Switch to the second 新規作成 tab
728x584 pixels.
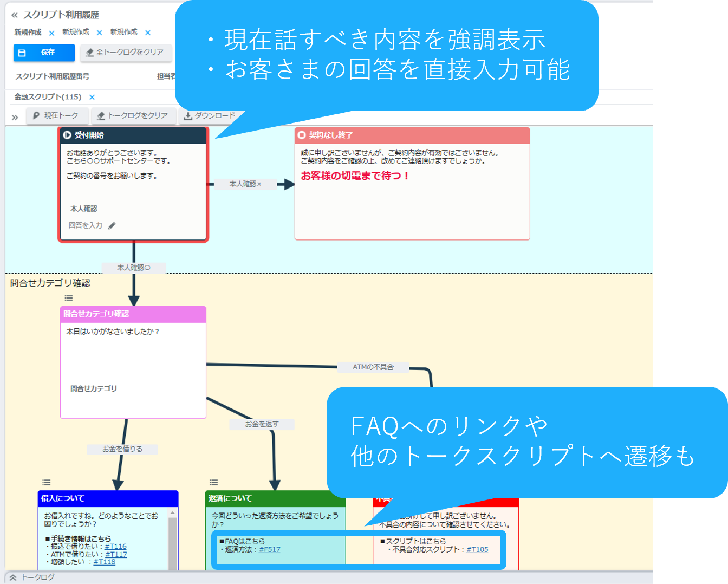coord(76,32)
